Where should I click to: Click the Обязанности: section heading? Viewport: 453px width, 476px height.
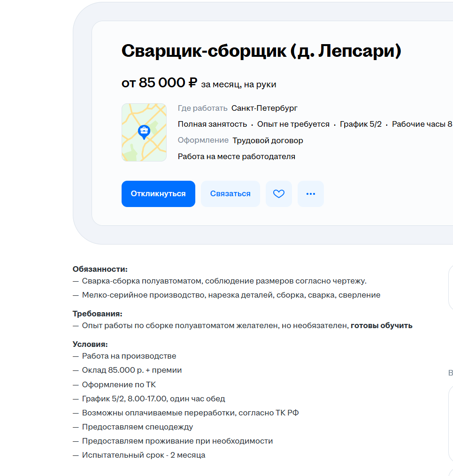pyautogui.click(x=100, y=269)
